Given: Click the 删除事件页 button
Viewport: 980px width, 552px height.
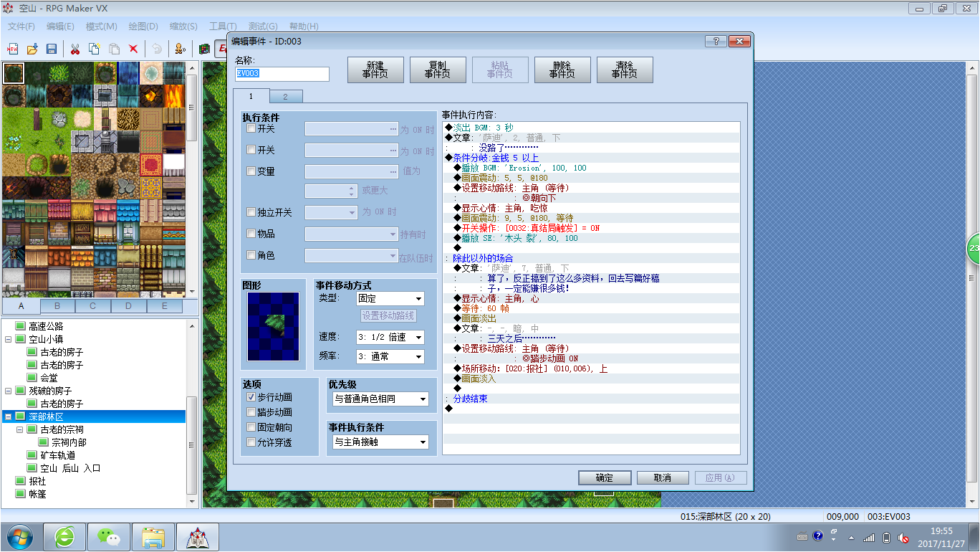Looking at the screenshot, I should [x=562, y=70].
